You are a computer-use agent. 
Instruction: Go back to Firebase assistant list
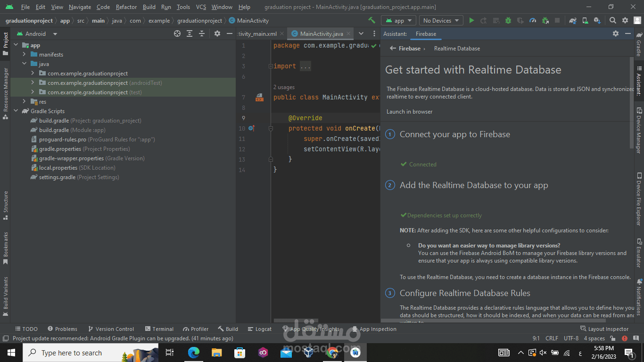pos(393,49)
